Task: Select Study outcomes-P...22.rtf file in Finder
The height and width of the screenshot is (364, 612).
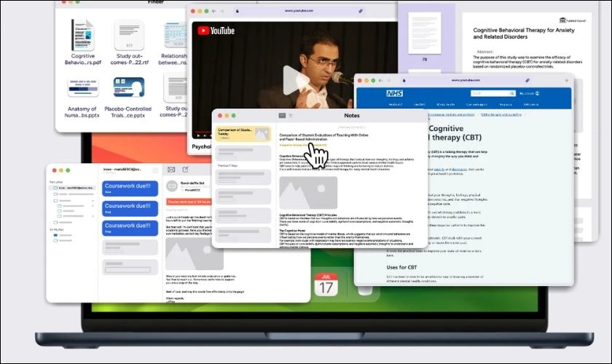Action: (x=129, y=42)
